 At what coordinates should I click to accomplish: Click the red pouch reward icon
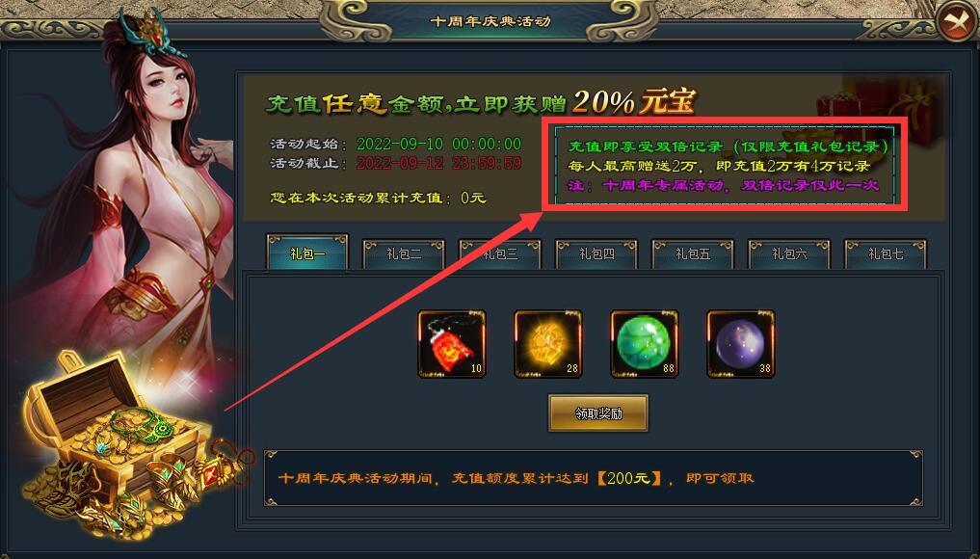point(452,344)
